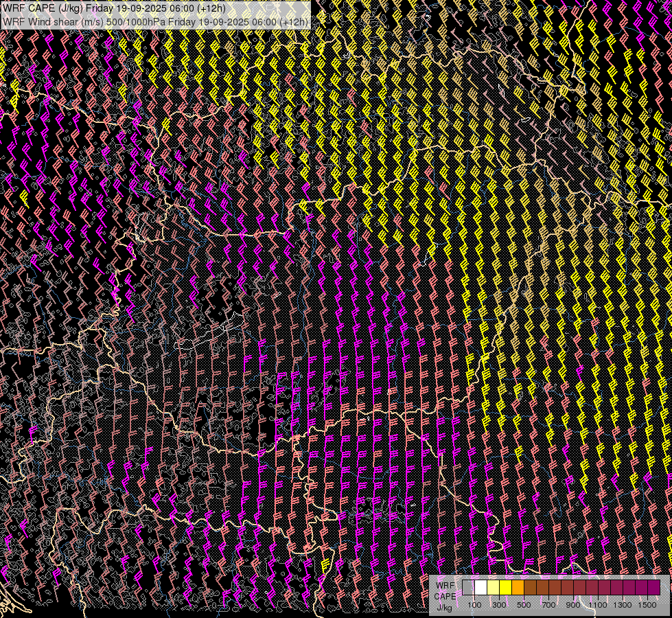Click the 700 tick label in legend
Screen dimensions: 672x618
(548, 604)
